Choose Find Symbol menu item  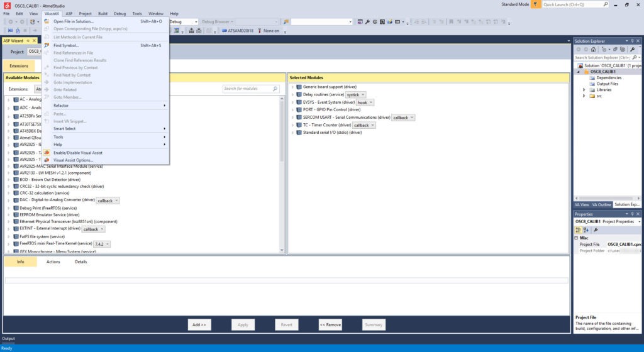[106, 45]
